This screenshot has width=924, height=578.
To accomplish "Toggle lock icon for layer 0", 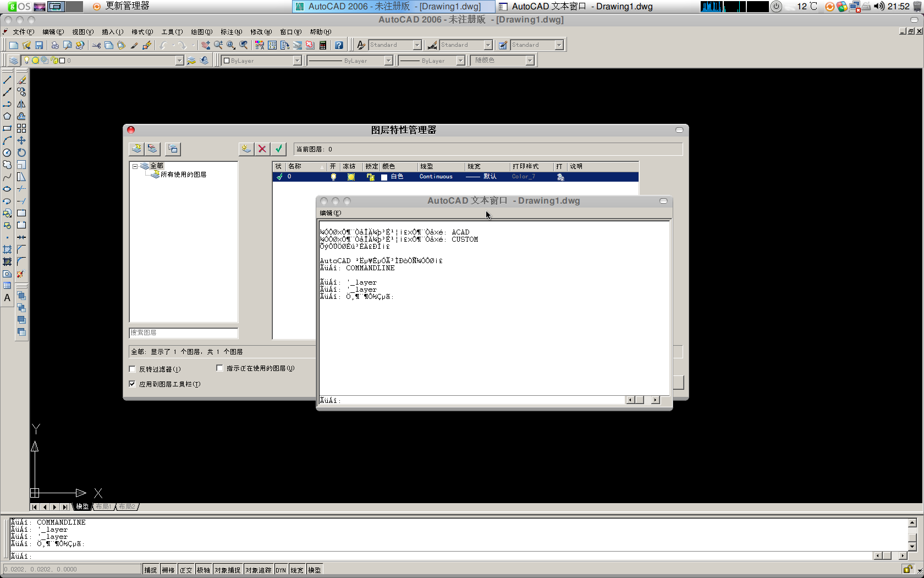I will [371, 177].
